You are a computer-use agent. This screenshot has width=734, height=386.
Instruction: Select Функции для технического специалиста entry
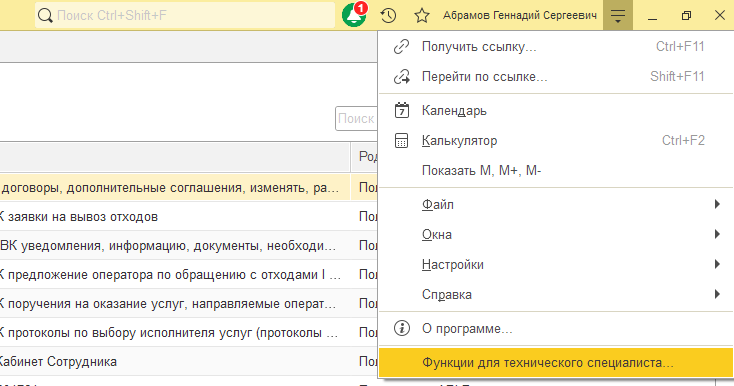pos(556,363)
